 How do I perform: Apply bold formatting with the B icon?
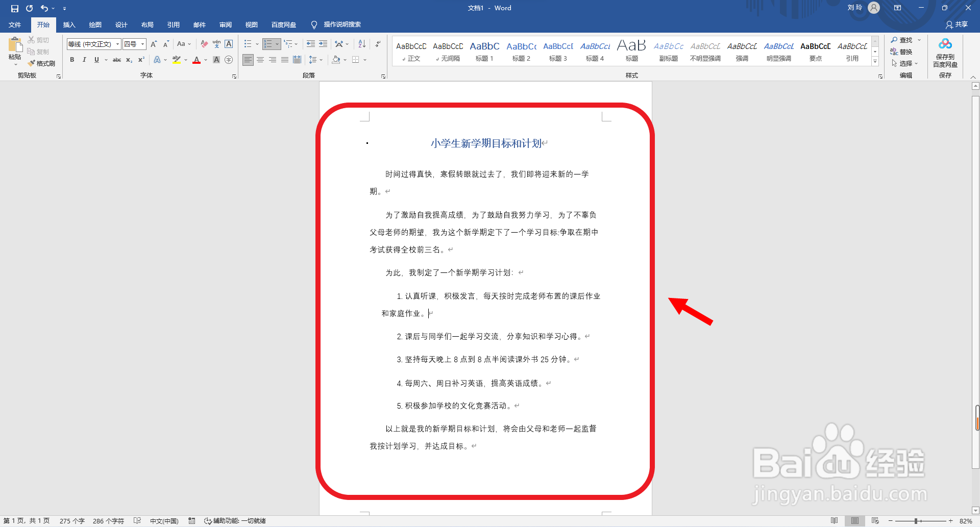(x=72, y=60)
